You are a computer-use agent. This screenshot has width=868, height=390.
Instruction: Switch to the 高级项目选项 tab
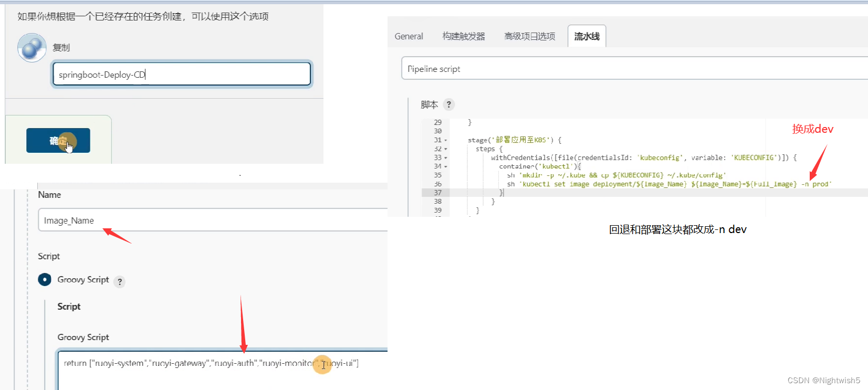point(529,36)
